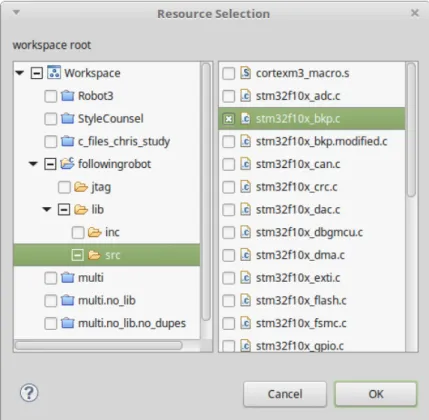This screenshot has height=420, width=429.
Task: Toggle the Workspace root checkbox
Action: coord(37,73)
